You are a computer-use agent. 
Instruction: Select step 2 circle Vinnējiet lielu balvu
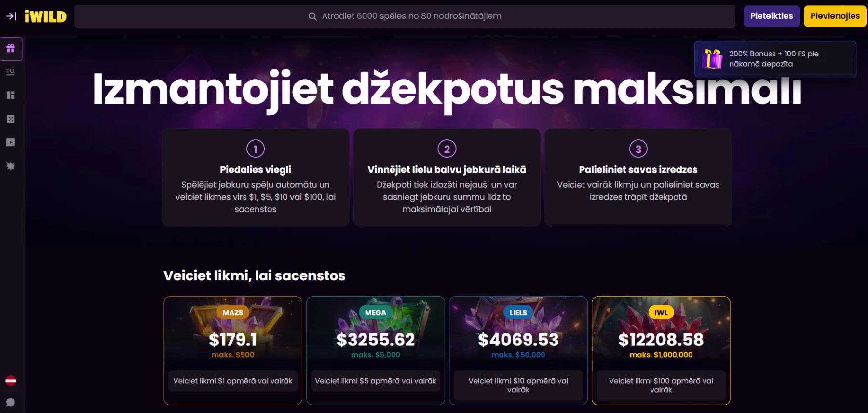click(447, 149)
